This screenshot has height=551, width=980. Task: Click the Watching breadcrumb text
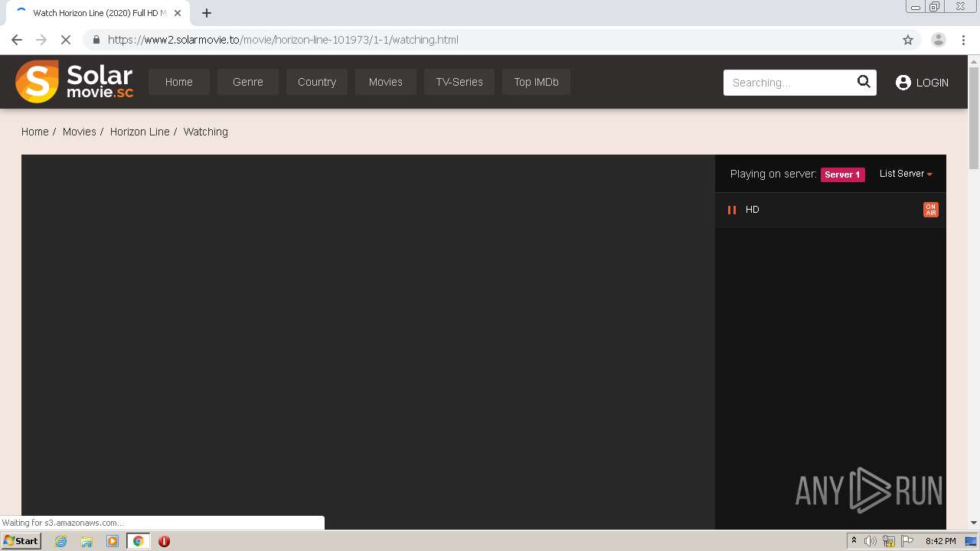click(x=206, y=132)
